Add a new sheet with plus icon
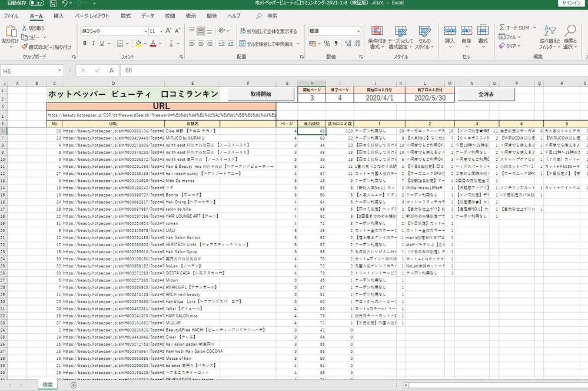Viewport: 588px width, 391px height. pyautogui.click(x=74, y=385)
